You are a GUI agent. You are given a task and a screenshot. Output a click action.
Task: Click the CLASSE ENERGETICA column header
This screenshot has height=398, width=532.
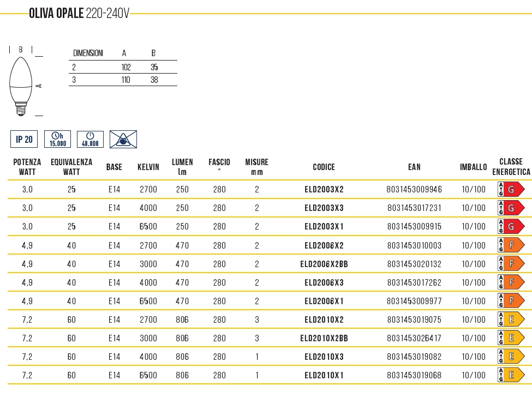(511, 167)
